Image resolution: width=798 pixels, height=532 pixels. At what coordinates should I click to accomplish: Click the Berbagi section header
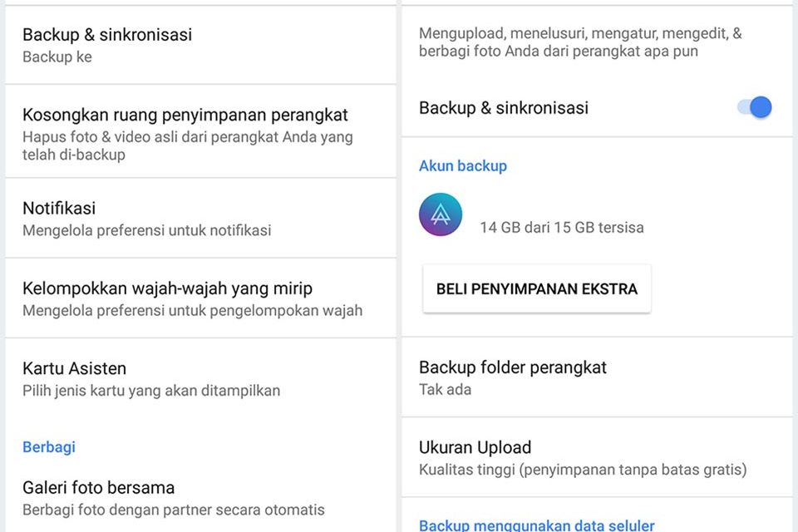48,446
